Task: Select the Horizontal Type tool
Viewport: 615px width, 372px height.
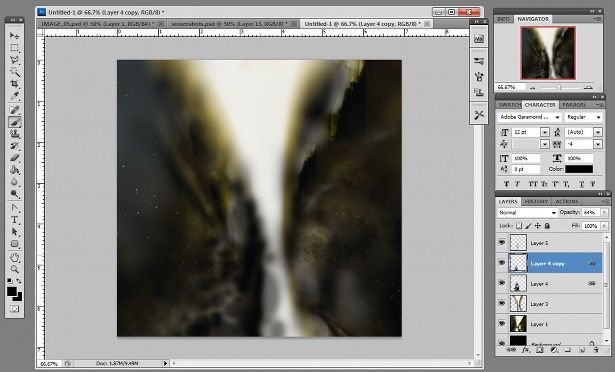Action: tap(15, 220)
